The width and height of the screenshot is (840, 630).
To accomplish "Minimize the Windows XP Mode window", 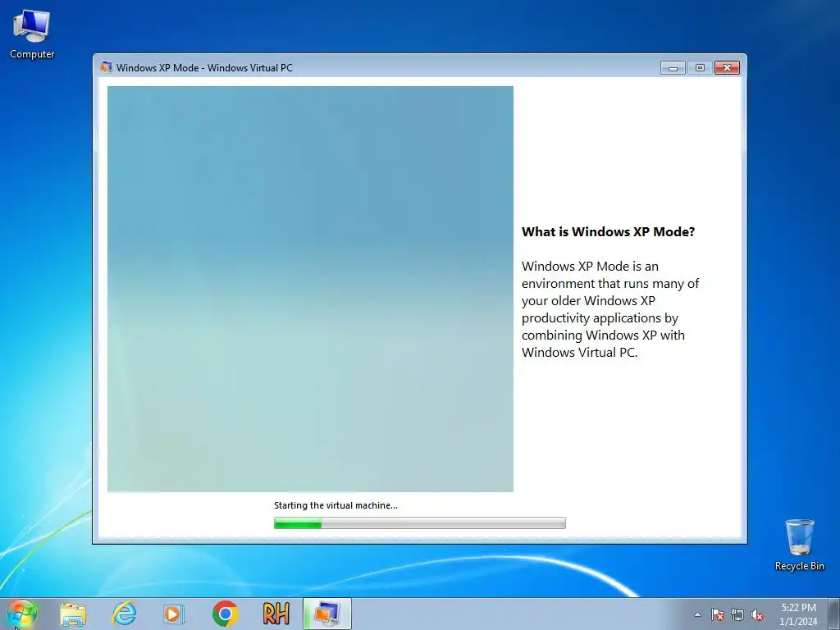I will point(673,67).
